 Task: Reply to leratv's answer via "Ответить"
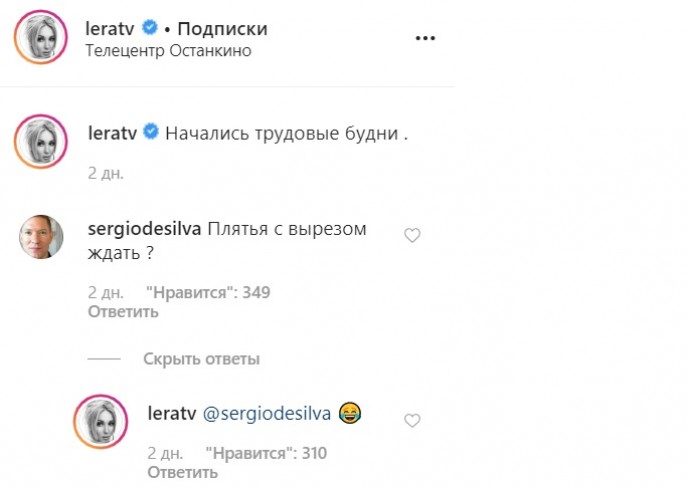182,472
